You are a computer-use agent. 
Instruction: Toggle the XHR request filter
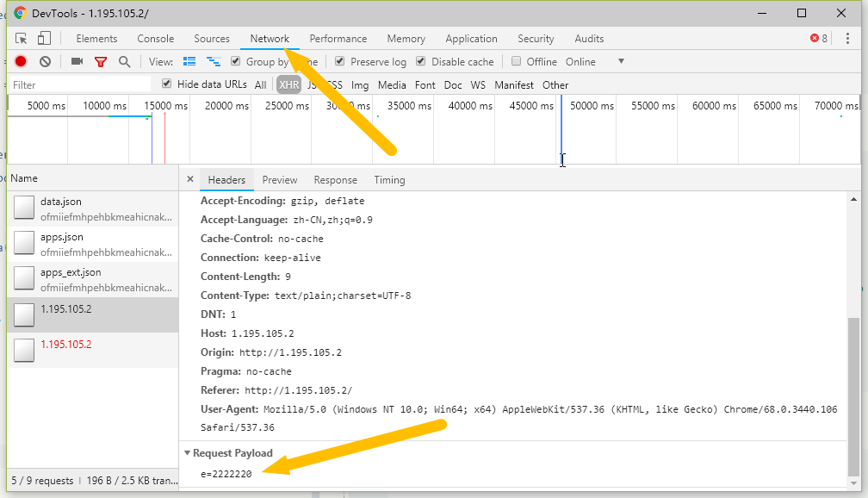[x=289, y=84]
